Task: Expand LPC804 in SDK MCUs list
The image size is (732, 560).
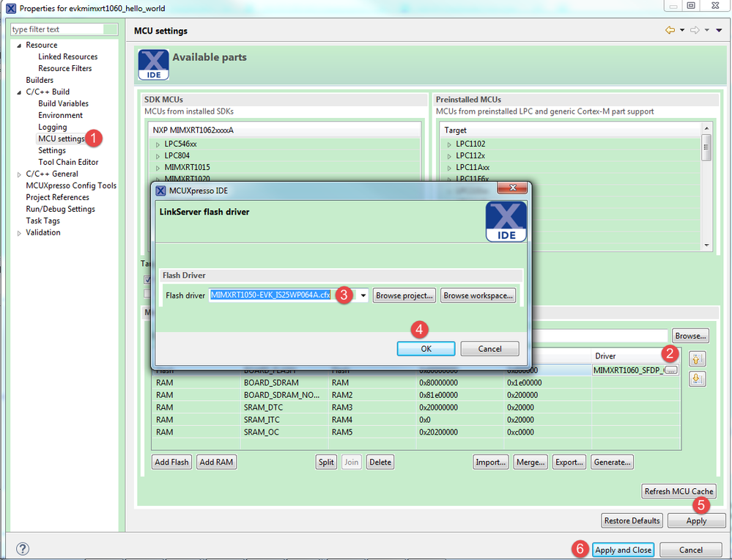Action: pyautogui.click(x=158, y=156)
